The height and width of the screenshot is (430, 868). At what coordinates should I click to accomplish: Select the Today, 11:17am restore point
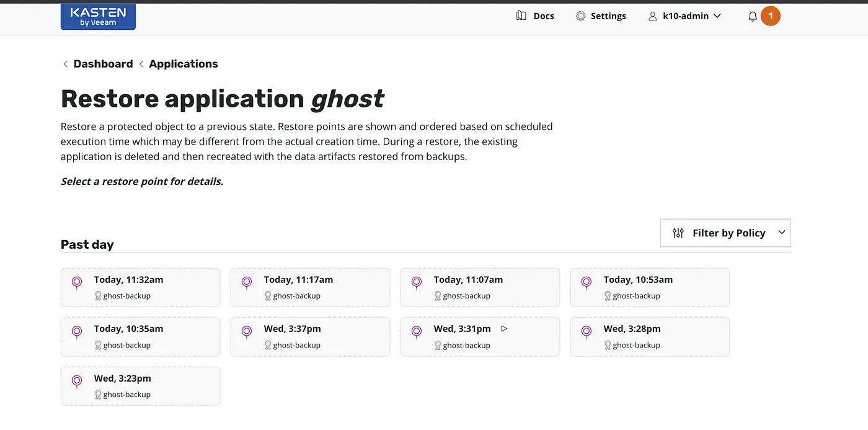[x=310, y=287]
